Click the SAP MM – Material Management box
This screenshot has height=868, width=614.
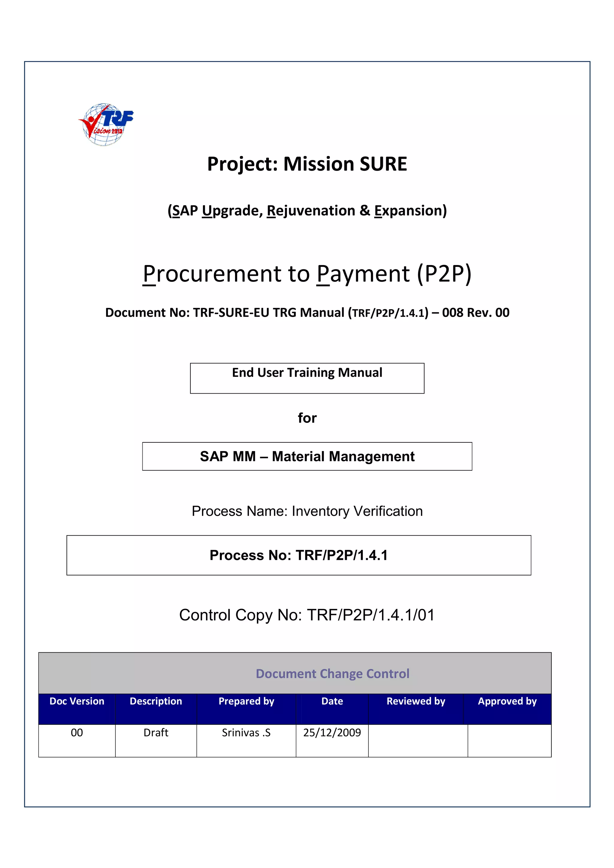click(307, 456)
